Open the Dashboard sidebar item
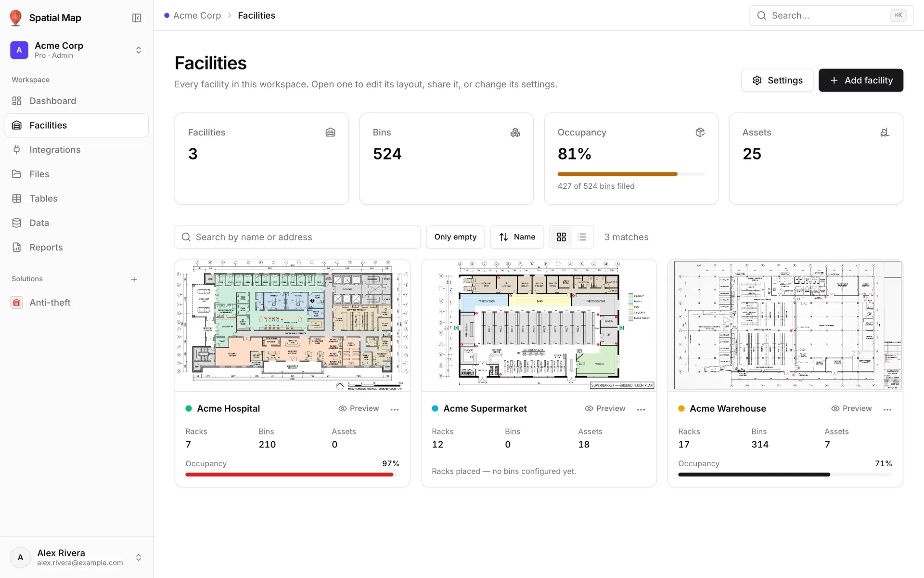Image resolution: width=924 pixels, height=578 pixels. (x=77, y=101)
